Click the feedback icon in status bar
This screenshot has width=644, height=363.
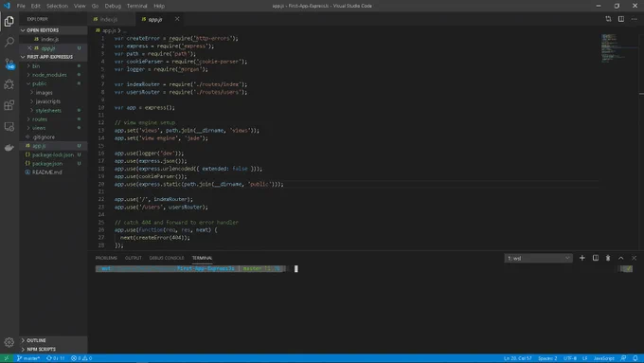623,358
